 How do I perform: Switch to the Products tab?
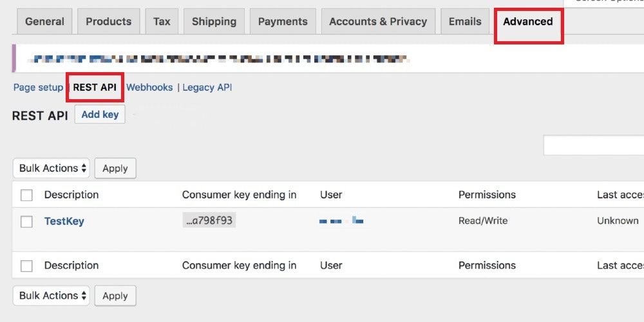[108, 22]
